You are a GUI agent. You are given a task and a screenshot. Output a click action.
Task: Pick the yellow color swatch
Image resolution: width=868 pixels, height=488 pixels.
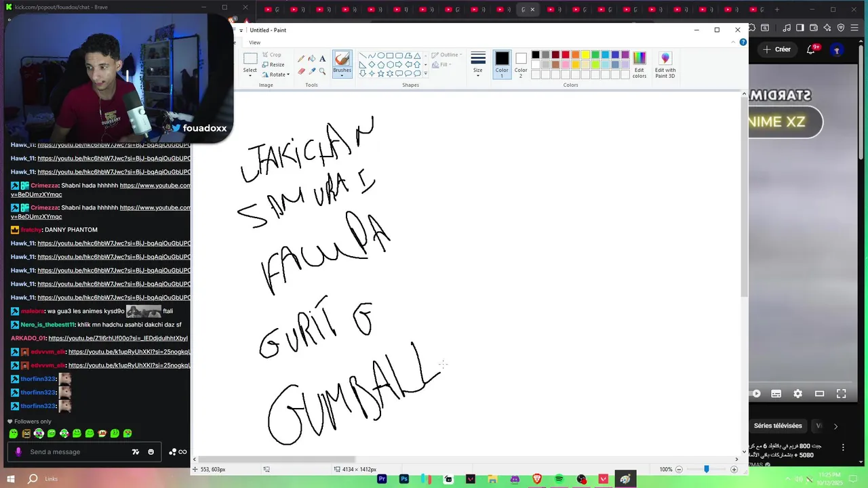[x=585, y=55]
